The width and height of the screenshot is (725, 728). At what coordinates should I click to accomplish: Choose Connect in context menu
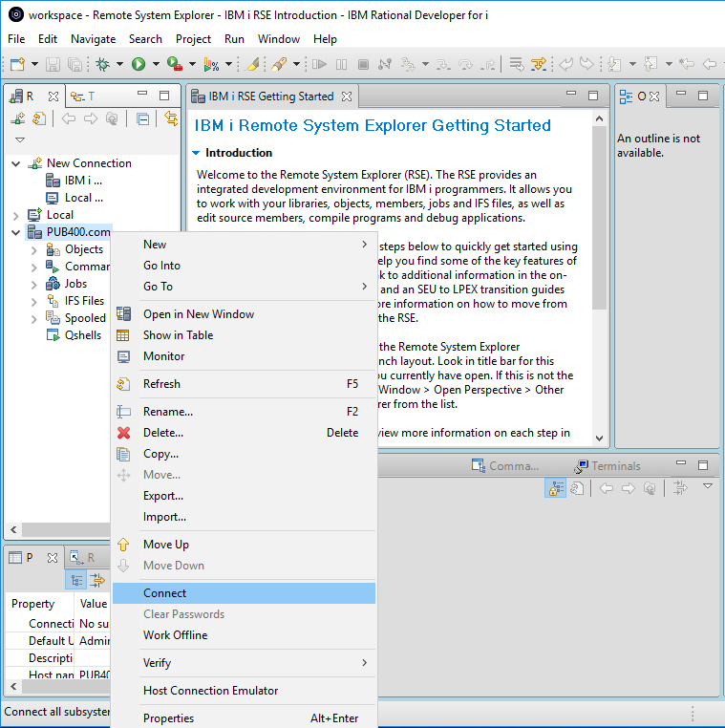244,593
